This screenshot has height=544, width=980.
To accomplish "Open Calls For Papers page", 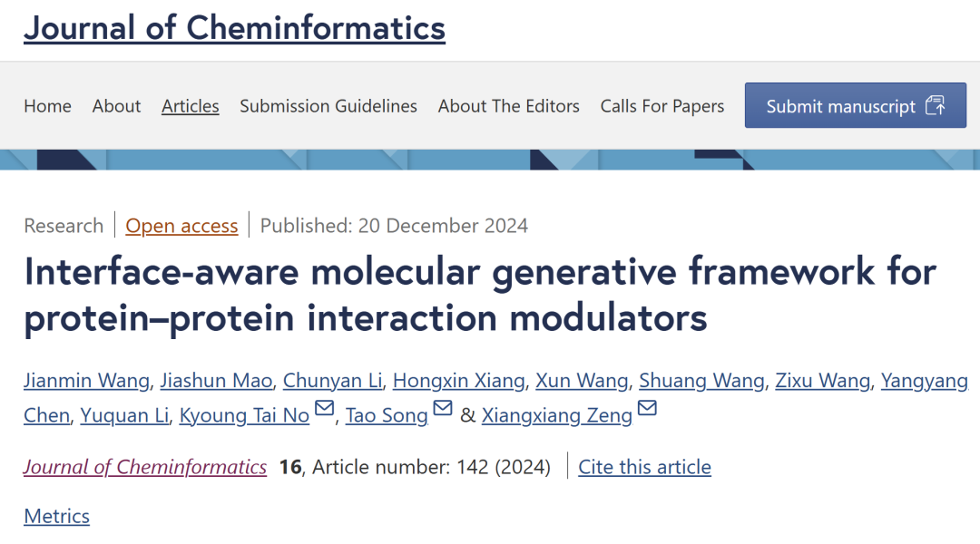I will (661, 106).
